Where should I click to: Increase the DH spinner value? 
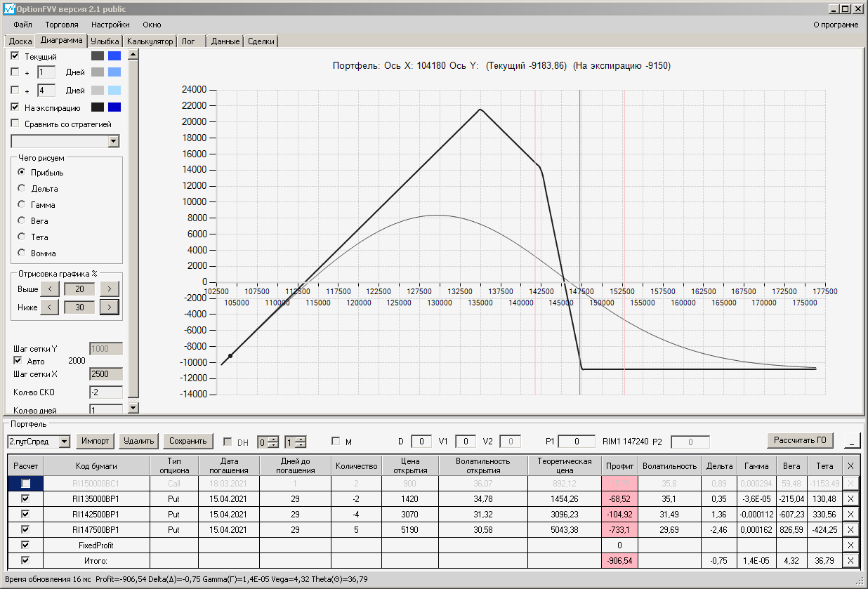(x=273, y=439)
